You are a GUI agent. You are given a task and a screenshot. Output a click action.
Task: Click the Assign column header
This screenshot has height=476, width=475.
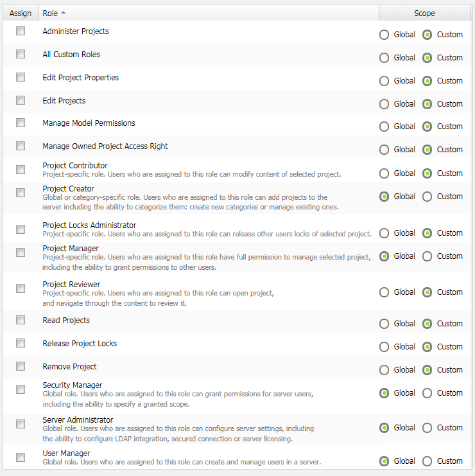coord(21,13)
